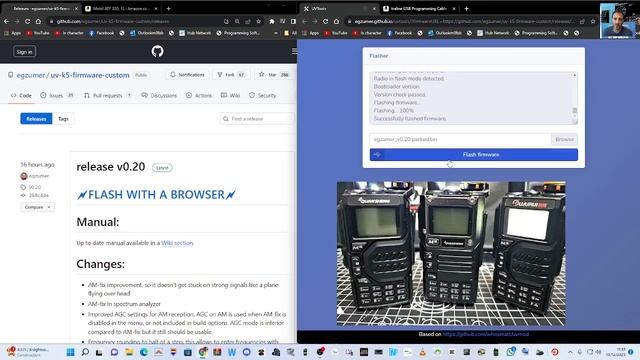Open Facebook bookmark in left browser
This screenshot has width=640, height=360.
point(101,33)
